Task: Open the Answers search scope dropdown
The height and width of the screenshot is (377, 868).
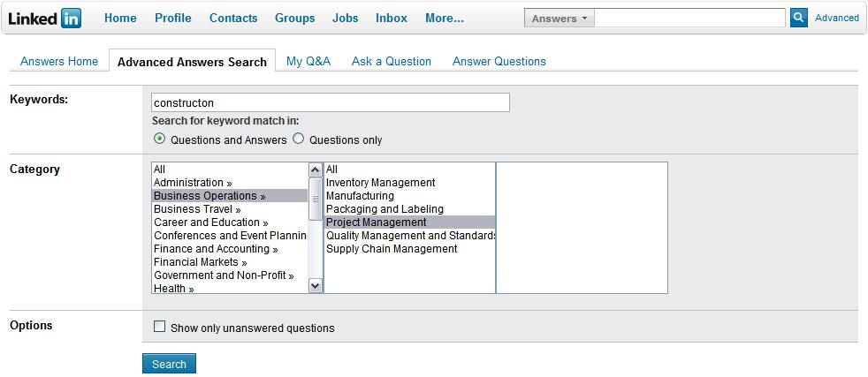Action: pyautogui.click(x=560, y=19)
